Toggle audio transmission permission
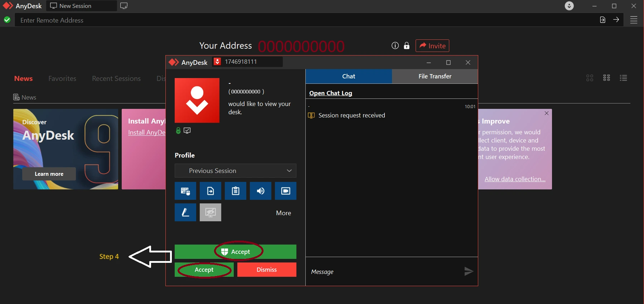Image resolution: width=644 pixels, height=304 pixels. [x=260, y=191]
